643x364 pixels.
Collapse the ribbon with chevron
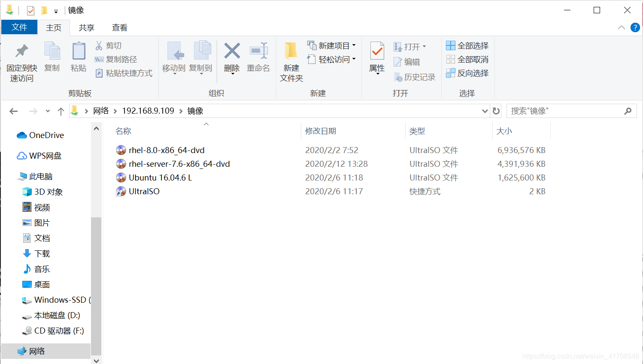point(621,27)
